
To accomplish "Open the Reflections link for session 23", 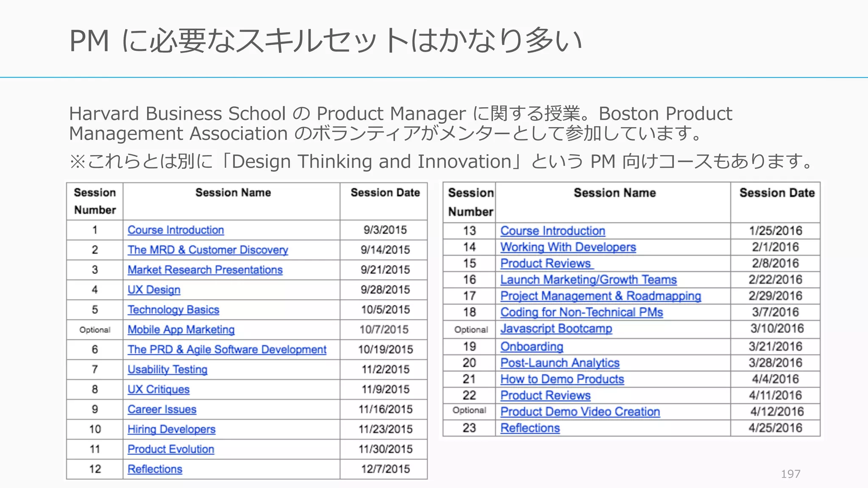I will tap(530, 428).
